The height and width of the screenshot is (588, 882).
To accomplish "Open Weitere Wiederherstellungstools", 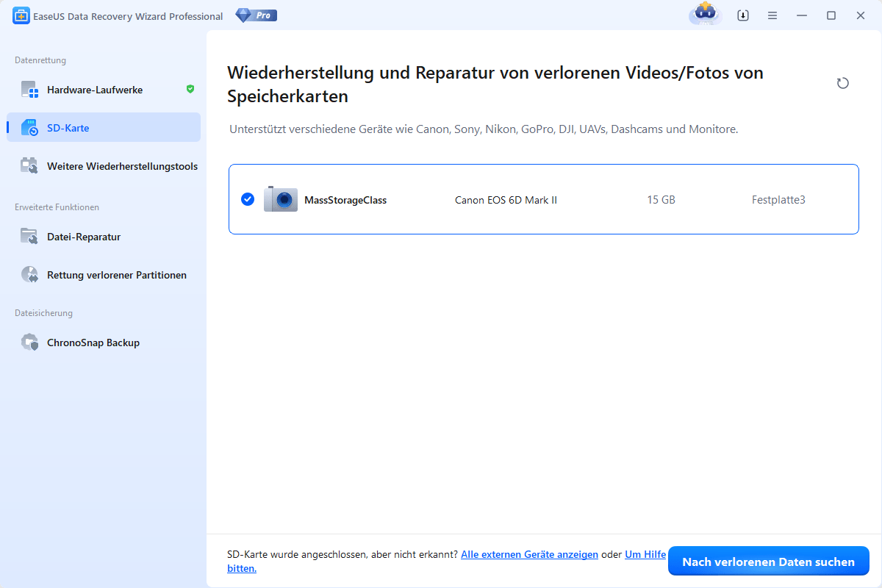I will click(x=104, y=166).
